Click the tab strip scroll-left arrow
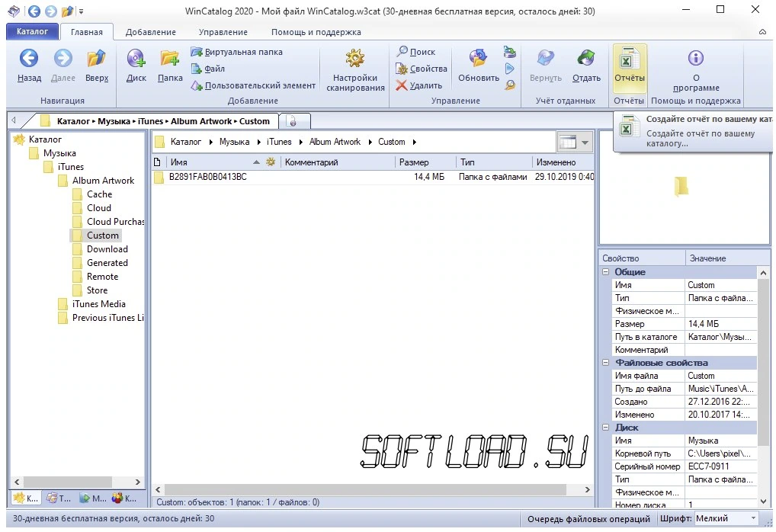This screenshot has height=532, width=776. pos(14,120)
